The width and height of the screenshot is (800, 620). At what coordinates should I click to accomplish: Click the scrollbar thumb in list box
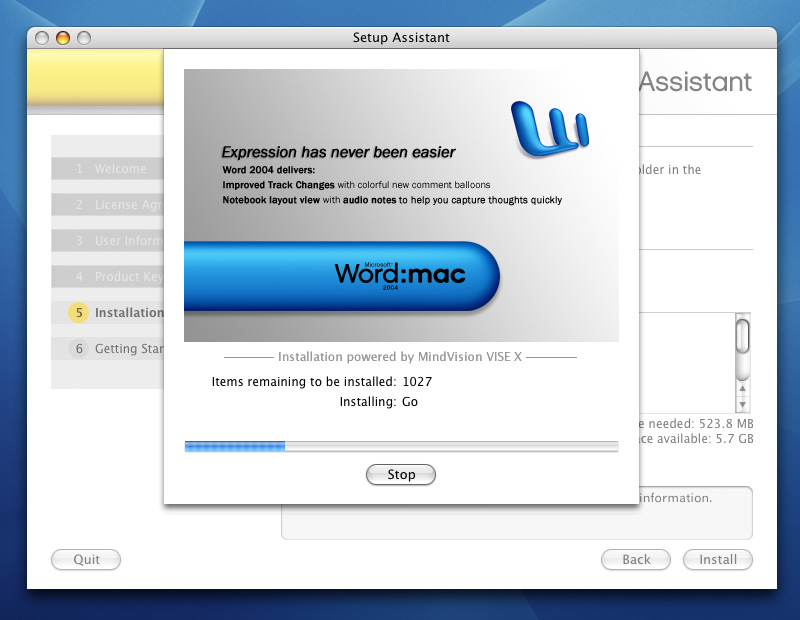click(x=742, y=335)
